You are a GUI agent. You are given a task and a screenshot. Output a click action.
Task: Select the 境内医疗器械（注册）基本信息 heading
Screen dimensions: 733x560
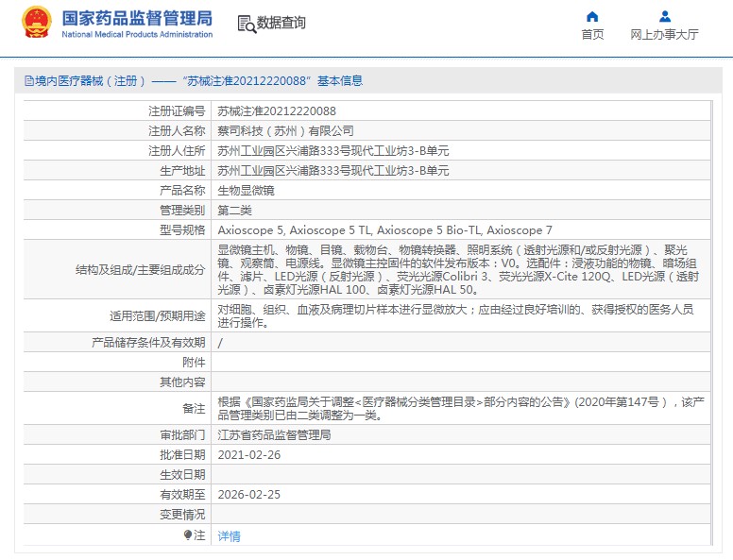pos(194,81)
